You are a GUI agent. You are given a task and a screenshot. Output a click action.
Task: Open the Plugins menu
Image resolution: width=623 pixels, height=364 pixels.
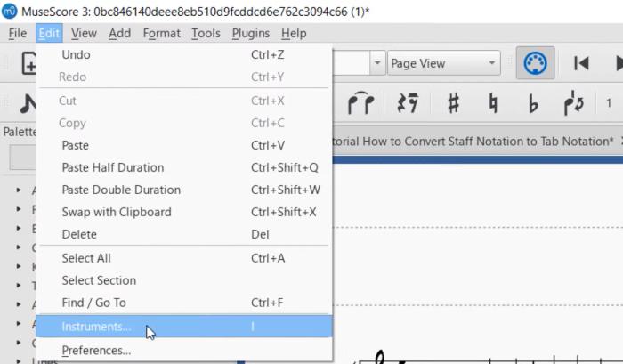click(250, 34)
